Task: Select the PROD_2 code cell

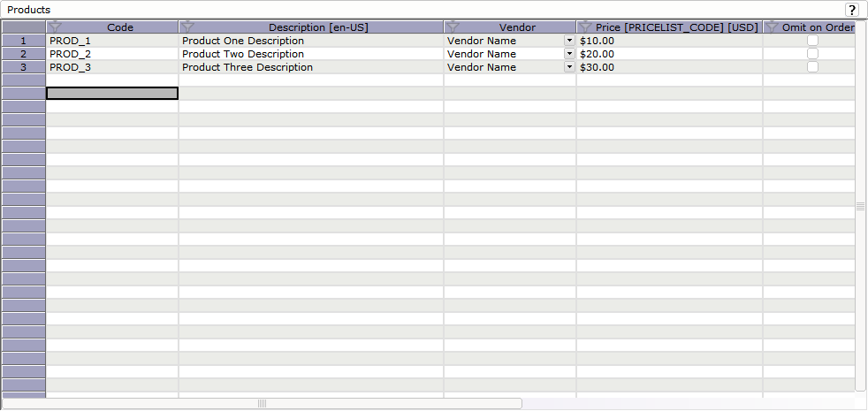Action: pyautogui.click(x=112, y=54)
